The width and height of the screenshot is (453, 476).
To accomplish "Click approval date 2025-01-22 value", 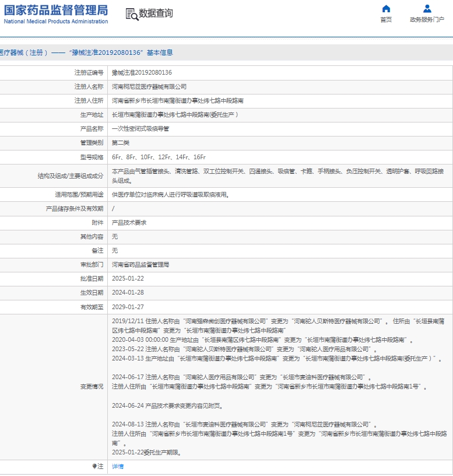I will (x=128, y=278).
